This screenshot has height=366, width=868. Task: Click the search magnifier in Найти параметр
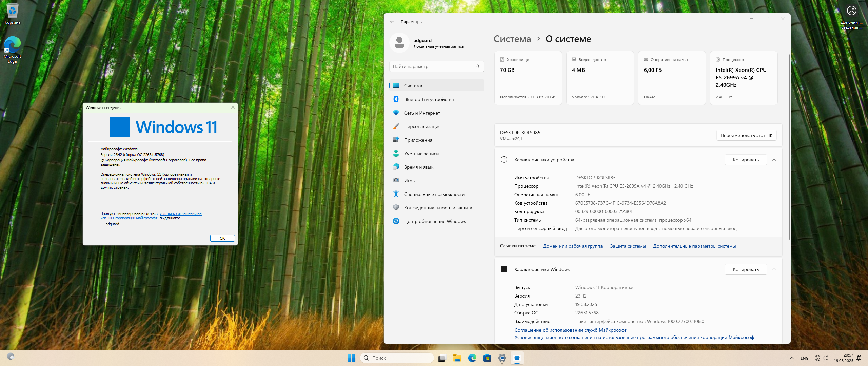click(x=478, y=66)
